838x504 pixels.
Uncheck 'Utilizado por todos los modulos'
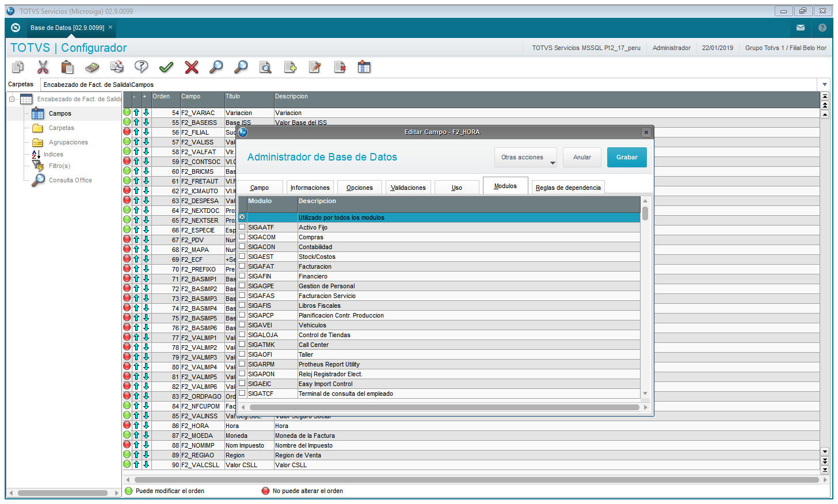point(242,217)
